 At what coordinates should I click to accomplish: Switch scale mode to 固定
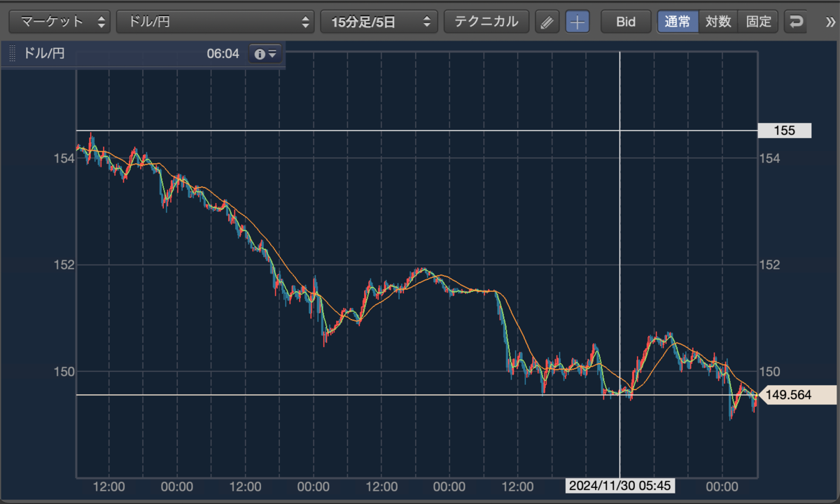(758, 22)
